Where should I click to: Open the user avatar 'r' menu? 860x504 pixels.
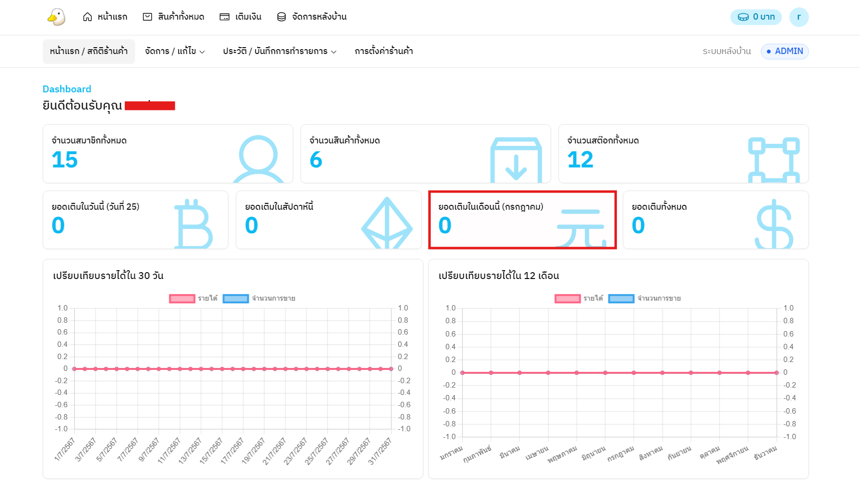click(x=799, y=17)
